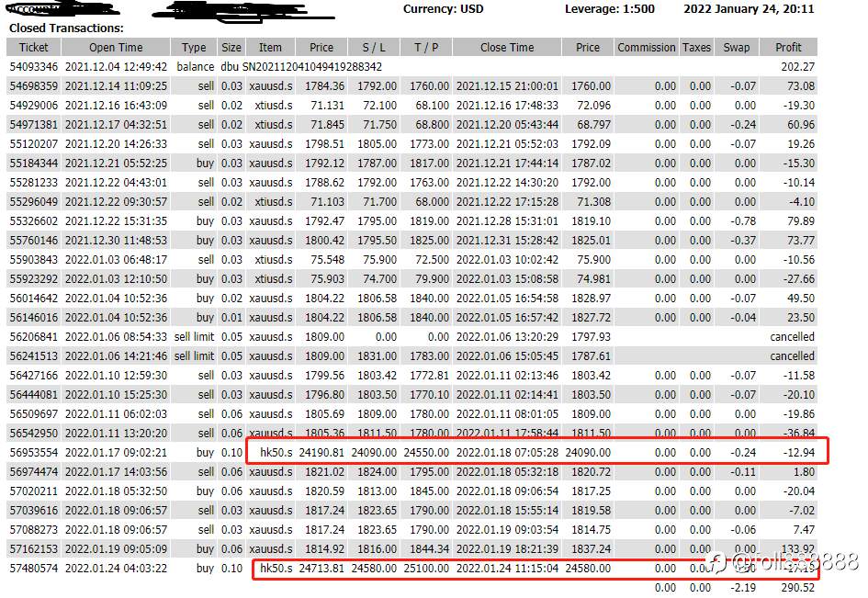Click ticket number 57480574

click(33, 569)
